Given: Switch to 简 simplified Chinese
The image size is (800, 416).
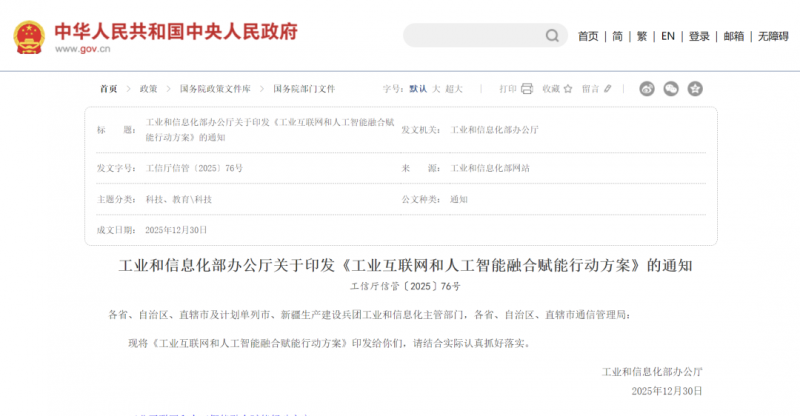Looking at the screenshot, I should [x=618, y=36].
